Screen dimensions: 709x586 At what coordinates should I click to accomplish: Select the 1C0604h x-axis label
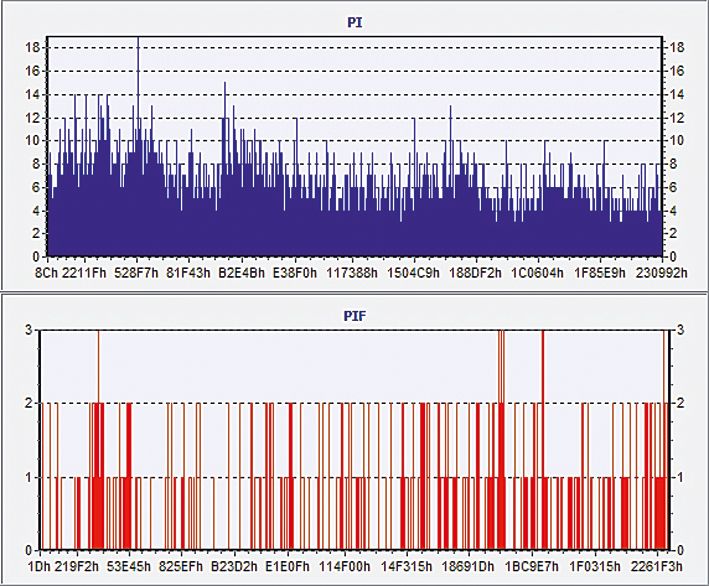click(539, 271)
